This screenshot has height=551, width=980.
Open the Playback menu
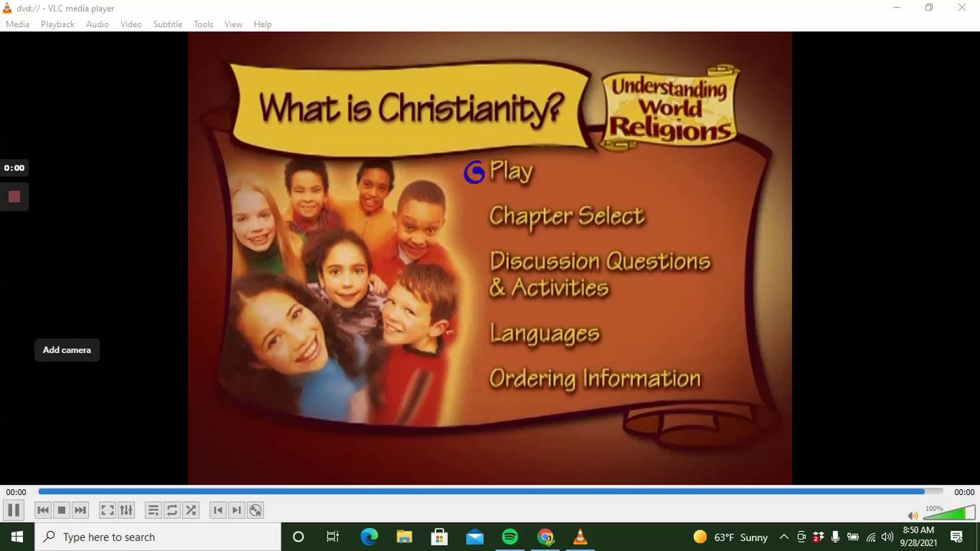click(x=57, y=24)
